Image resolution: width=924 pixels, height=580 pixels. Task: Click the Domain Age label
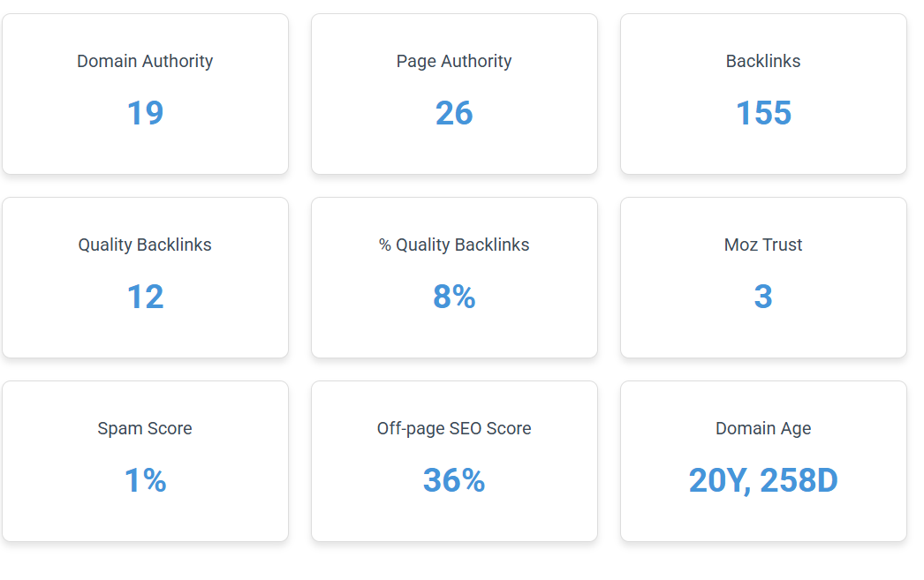tap(763, 429)
